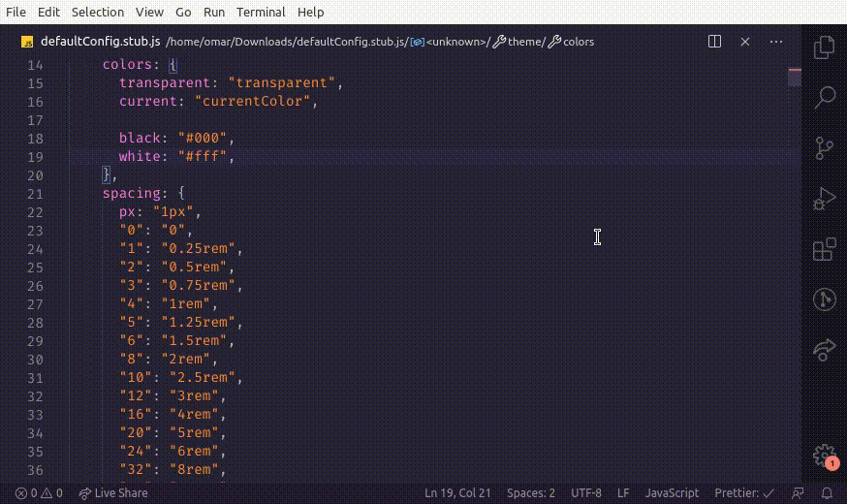This screenshot has height=504, width=847.
Task: Select JavaScript language mode in status bar
Action: (x=672, y=492)
